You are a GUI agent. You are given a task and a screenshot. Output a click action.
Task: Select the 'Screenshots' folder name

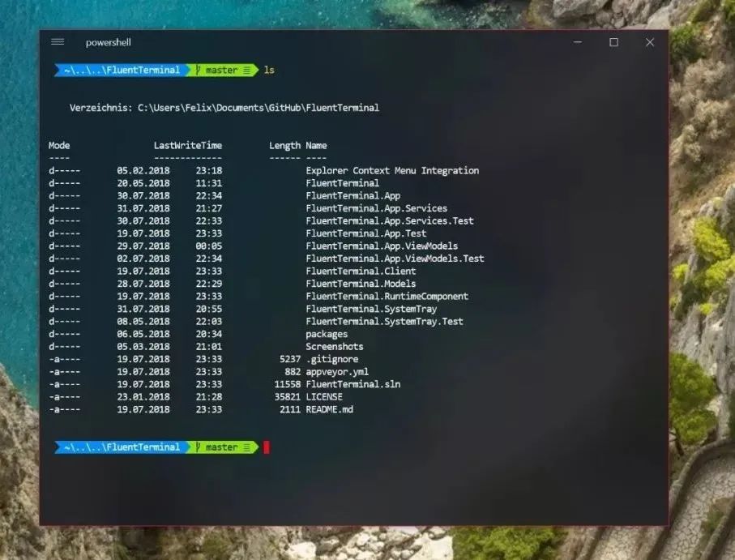click(334, 347)
